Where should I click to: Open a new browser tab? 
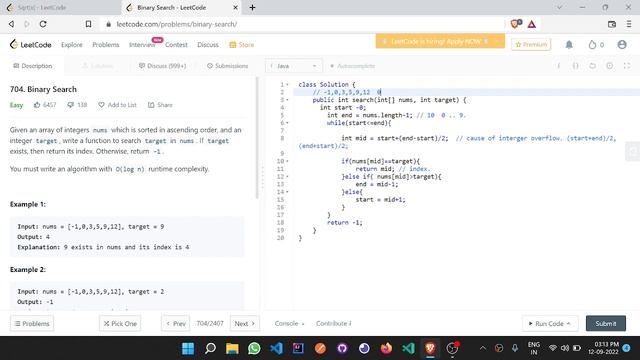(x=252, y=7)
